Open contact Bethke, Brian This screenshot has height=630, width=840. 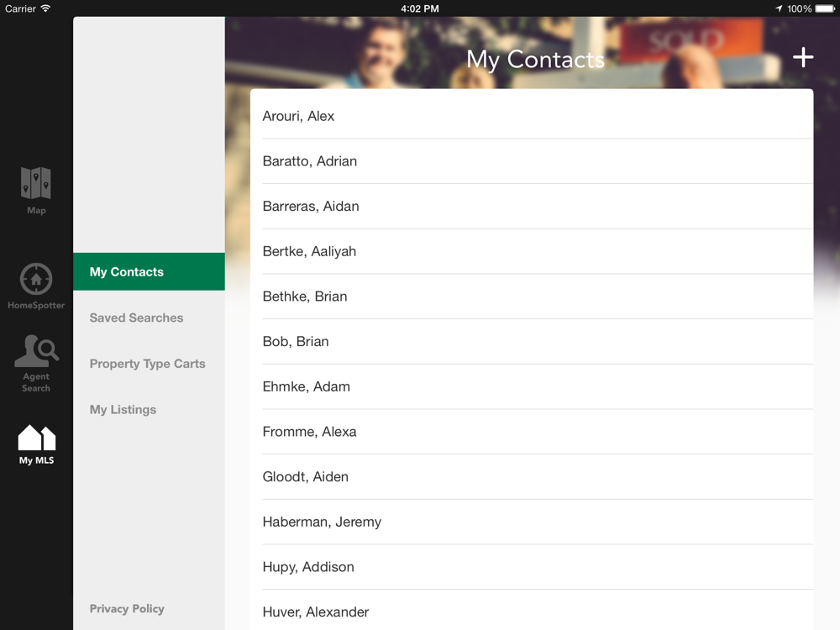[x=532, y=297]
